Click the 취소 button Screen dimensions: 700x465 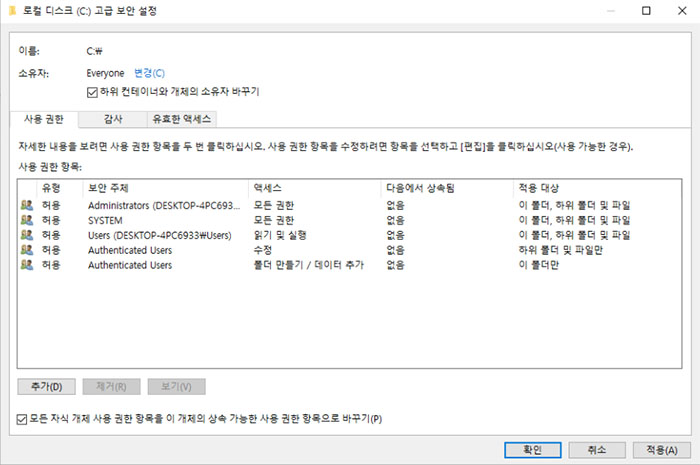tap(597, 450)
